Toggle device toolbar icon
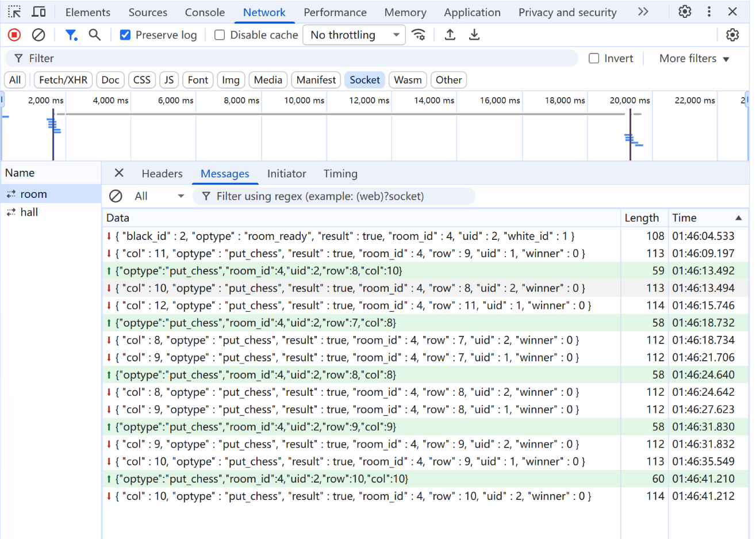 (39, 12)
